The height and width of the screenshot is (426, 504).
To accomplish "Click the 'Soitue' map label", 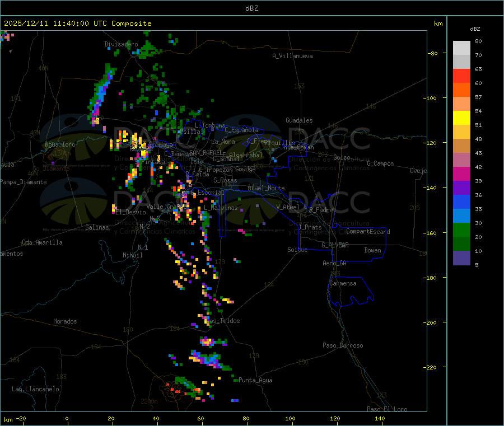I will coord(297,250).
